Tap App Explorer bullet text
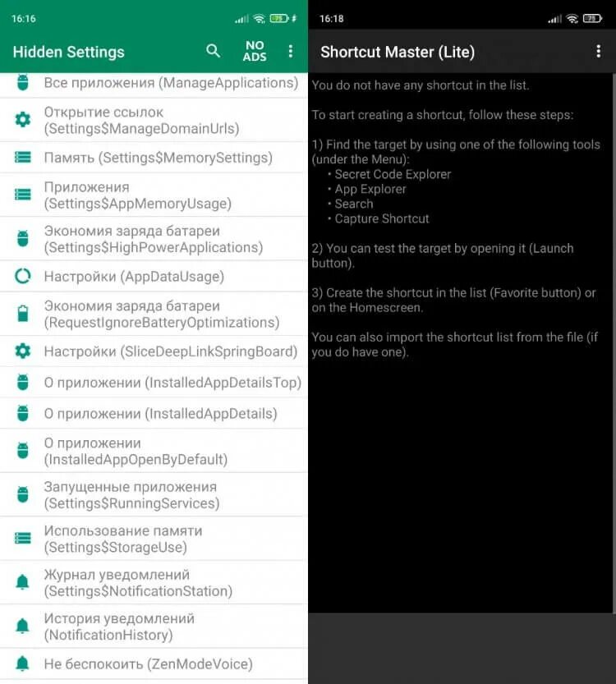This screenshot has height=684, width=616. point(370,189)
